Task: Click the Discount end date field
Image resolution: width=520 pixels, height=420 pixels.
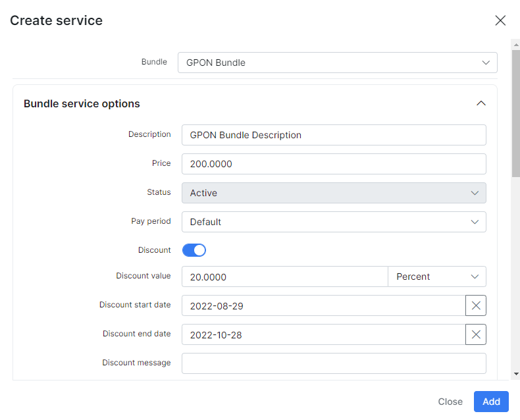Action: (324, 334)
